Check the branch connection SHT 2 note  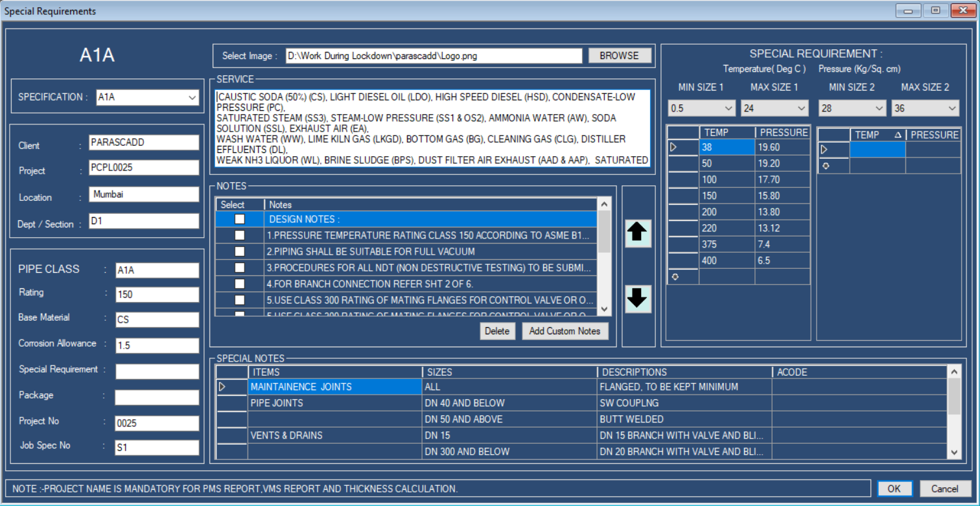pyautogui.click(x=240, y=284)
